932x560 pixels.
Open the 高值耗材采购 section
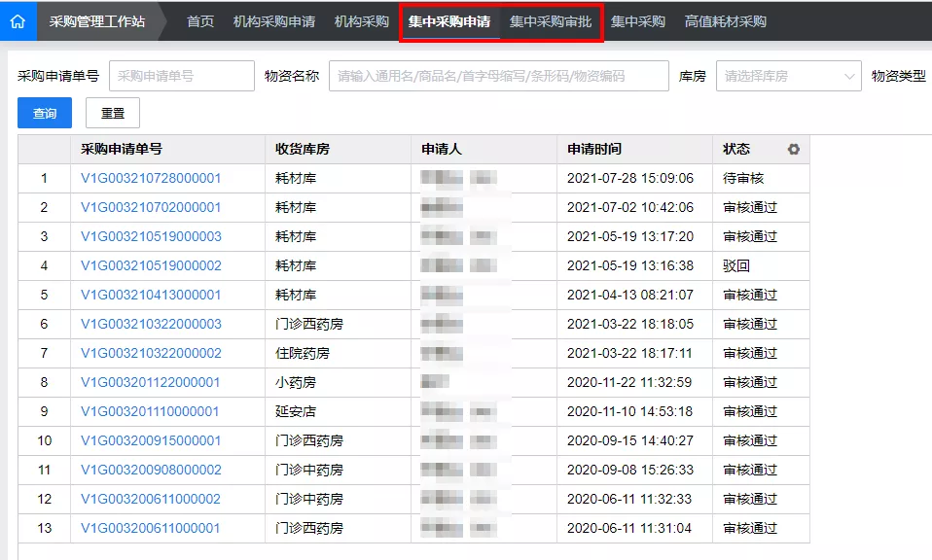(725, 19)
